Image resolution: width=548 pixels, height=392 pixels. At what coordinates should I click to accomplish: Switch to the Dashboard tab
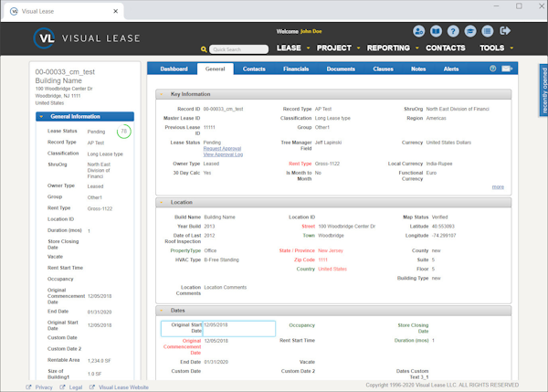(x=174, y=69)
